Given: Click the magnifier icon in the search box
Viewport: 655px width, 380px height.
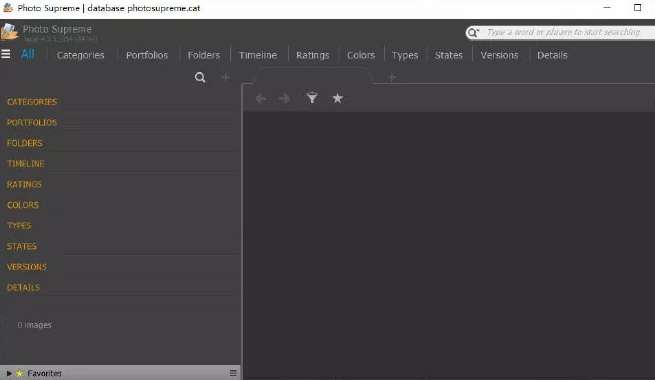Looking at the screenshot, I should coord(472,33).
